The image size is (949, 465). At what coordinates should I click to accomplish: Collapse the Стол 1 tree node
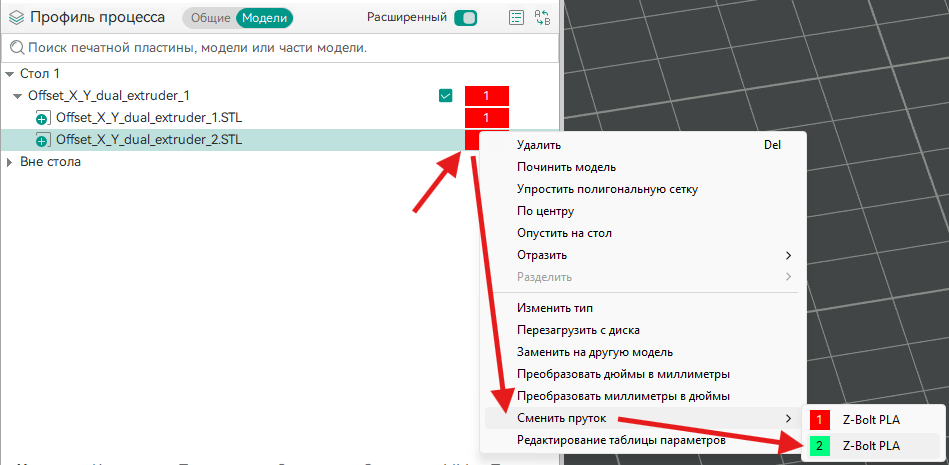(x=9, y=74)
